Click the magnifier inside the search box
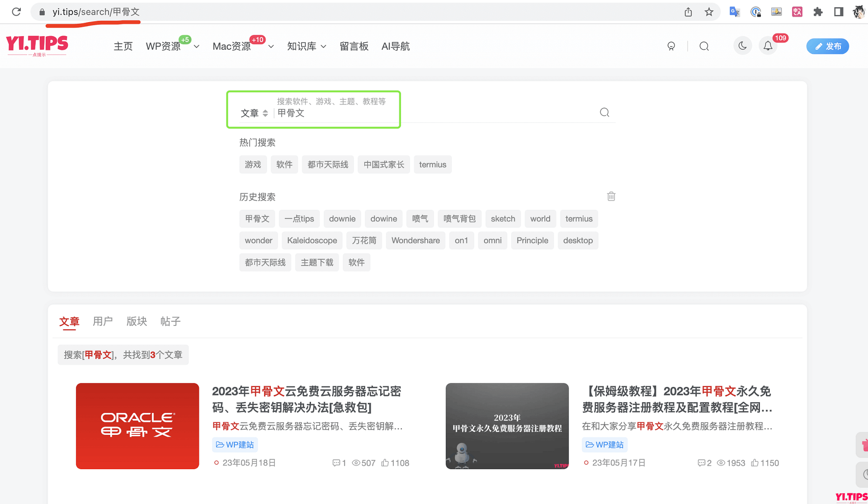This screenshot has width=868, height=504. 604,112
